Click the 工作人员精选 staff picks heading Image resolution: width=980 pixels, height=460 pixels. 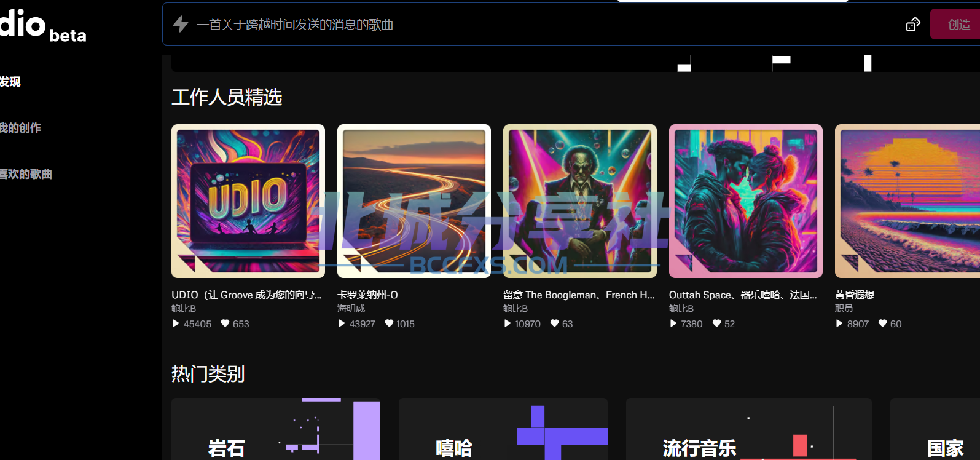227,97
